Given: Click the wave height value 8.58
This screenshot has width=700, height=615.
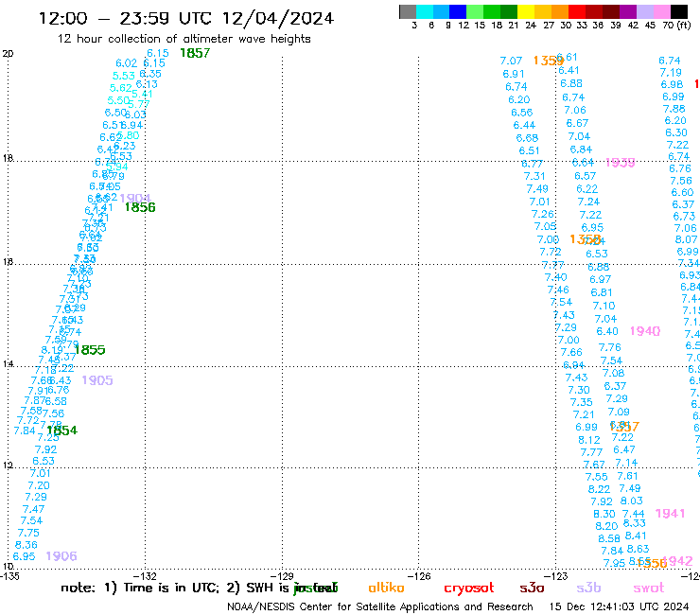Looking at the screenshot, I should (x=609, y=538).
